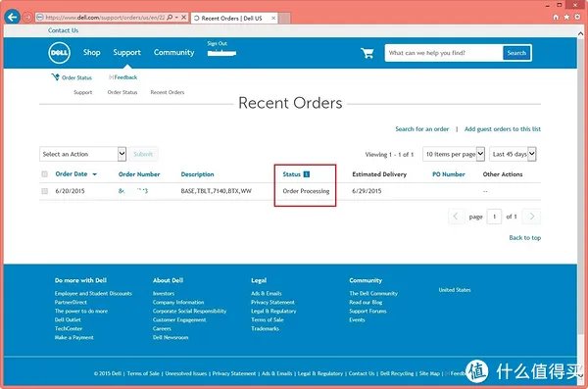Go to the next page arrow
The height and width of the screenshot is (389, 588).
click(x=532, y=217)
